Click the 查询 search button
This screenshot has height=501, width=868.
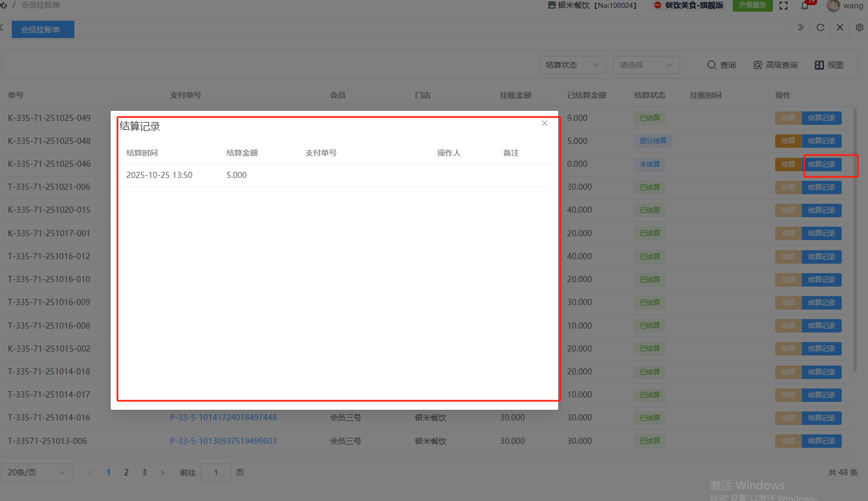721,65
